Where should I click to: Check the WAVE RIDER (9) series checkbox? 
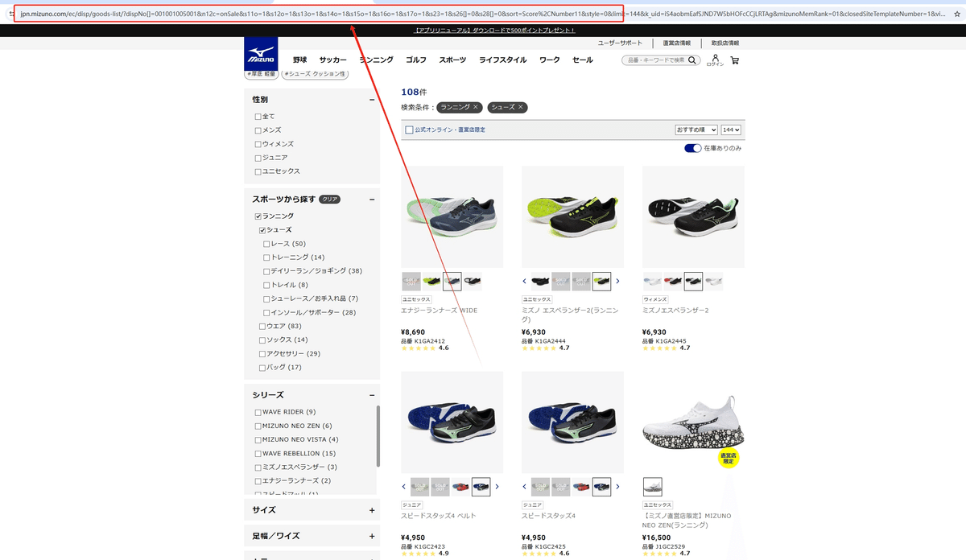tap(258, 413)
